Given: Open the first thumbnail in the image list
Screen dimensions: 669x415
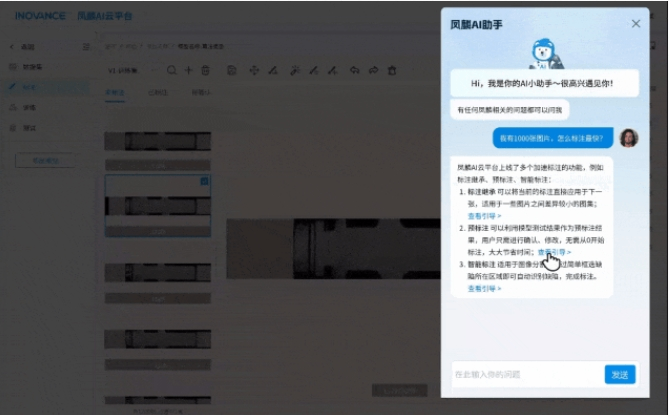Looking at the screenshot, I should (x=158, y=141).
